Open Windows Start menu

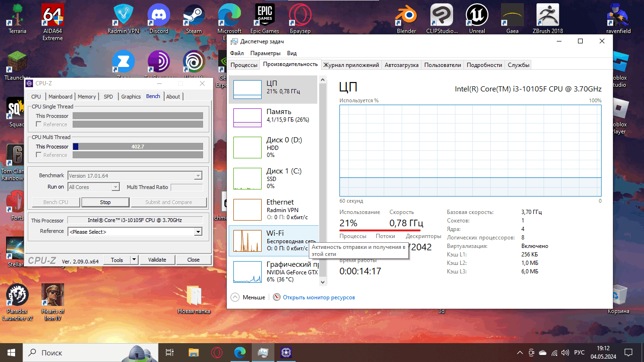point(11,352)
